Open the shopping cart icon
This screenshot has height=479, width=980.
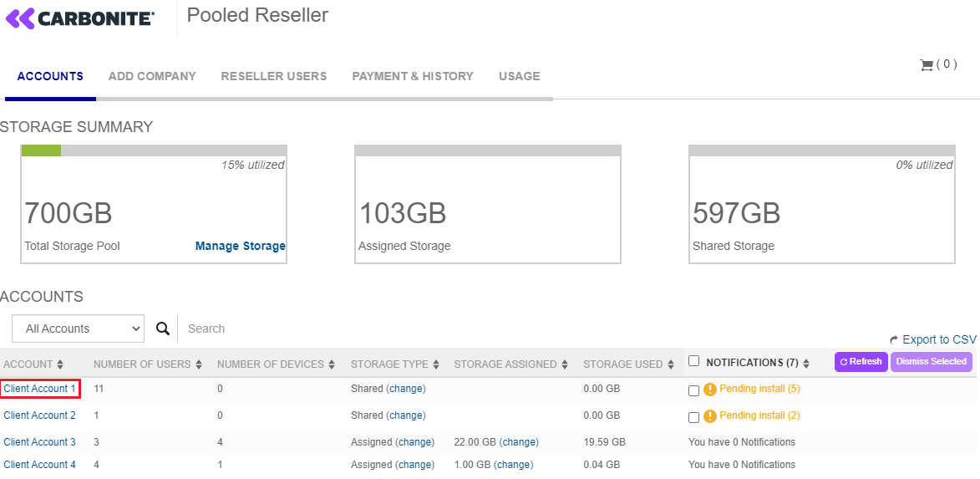tap(926, 65)
